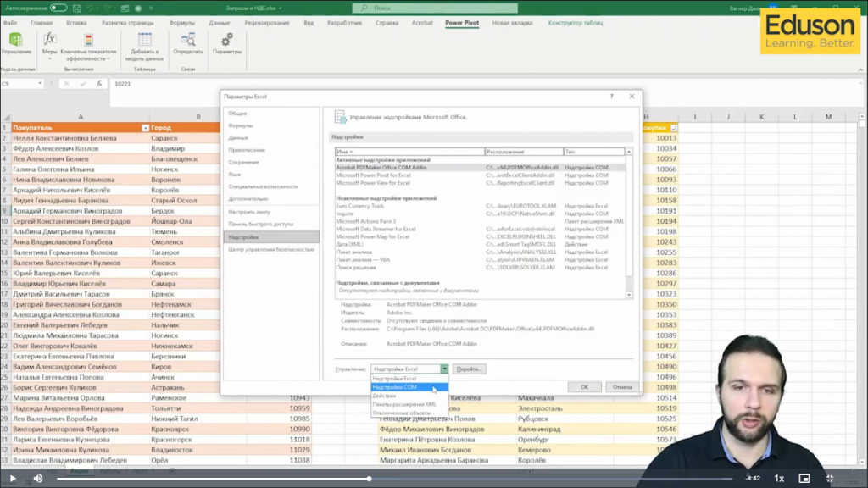The image size is (868, 488).
Task: Select Панель быстрого доступа category
Action: (x=271, y=224)
